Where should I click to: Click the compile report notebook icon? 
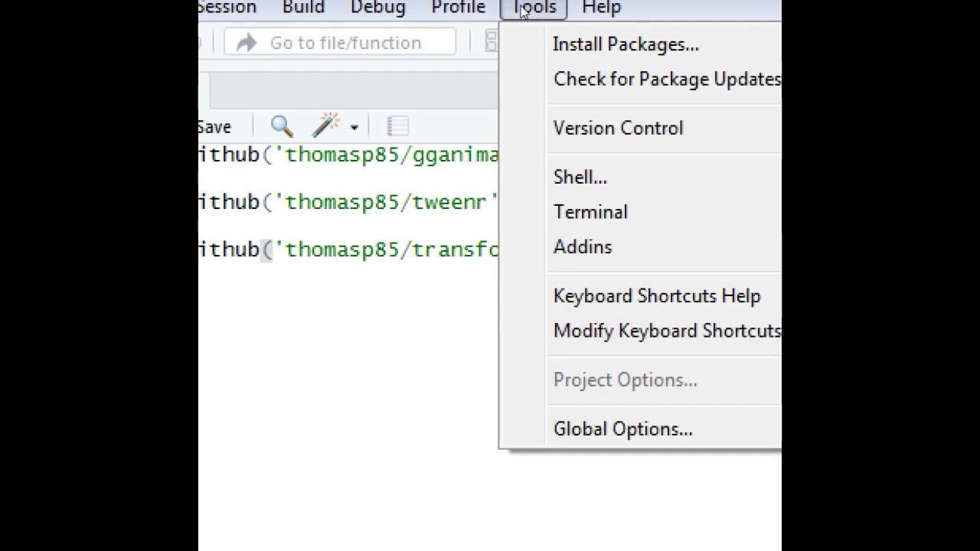click(x=397, y=126)
